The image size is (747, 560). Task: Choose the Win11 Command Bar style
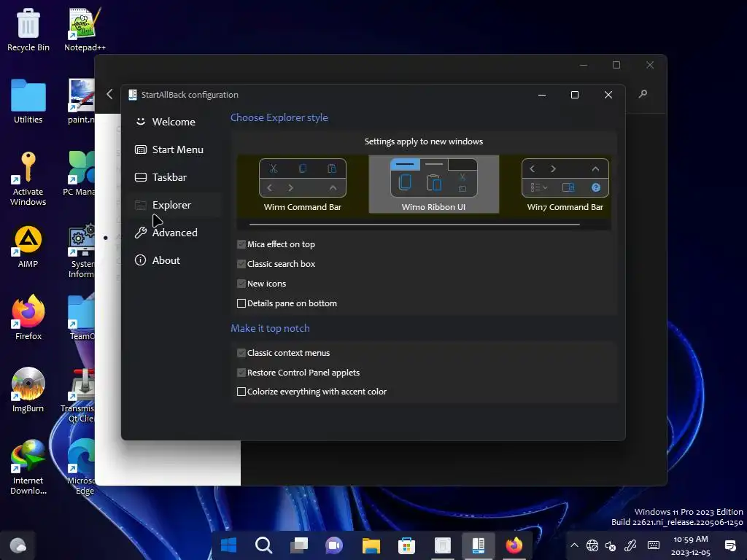click(303, 184)
